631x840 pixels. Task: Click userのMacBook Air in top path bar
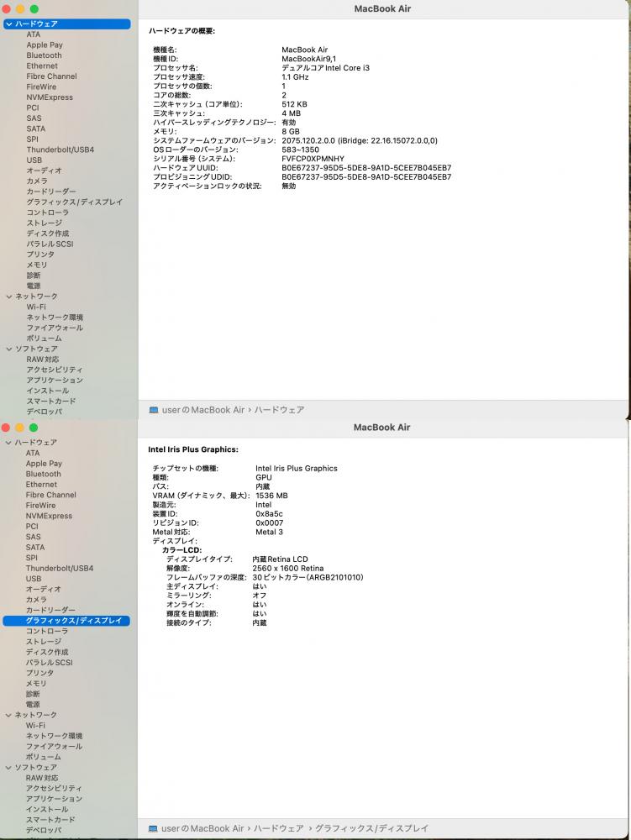[203, 410]
